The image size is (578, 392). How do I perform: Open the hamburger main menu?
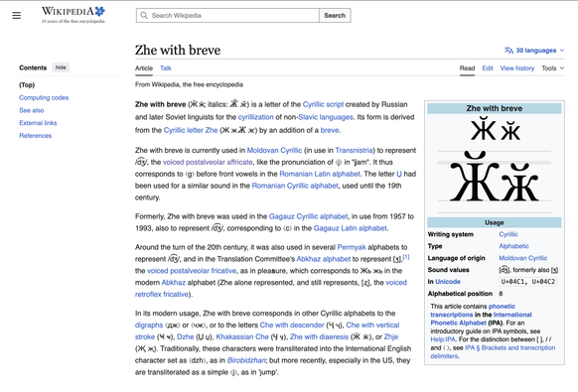coord(16,16)
